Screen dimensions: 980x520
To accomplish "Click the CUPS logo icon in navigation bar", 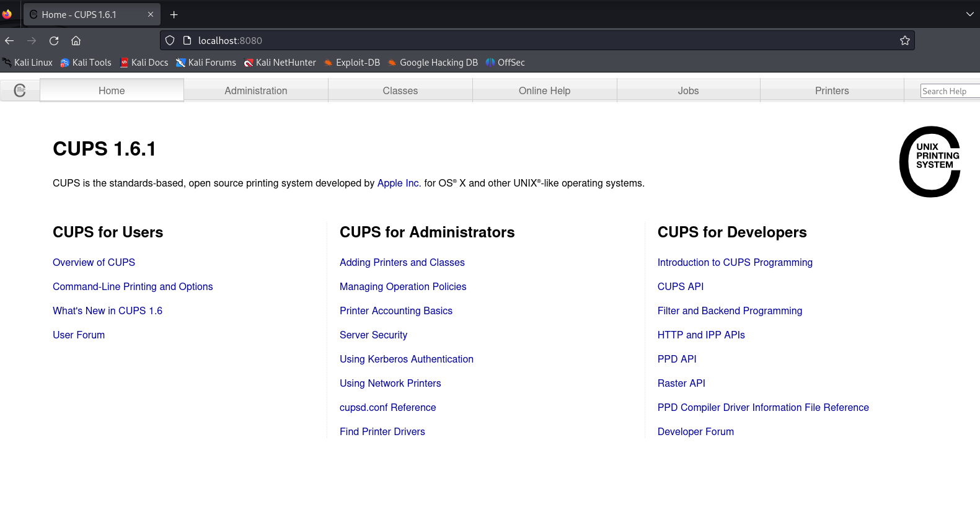I will click(x=20, y=90).
